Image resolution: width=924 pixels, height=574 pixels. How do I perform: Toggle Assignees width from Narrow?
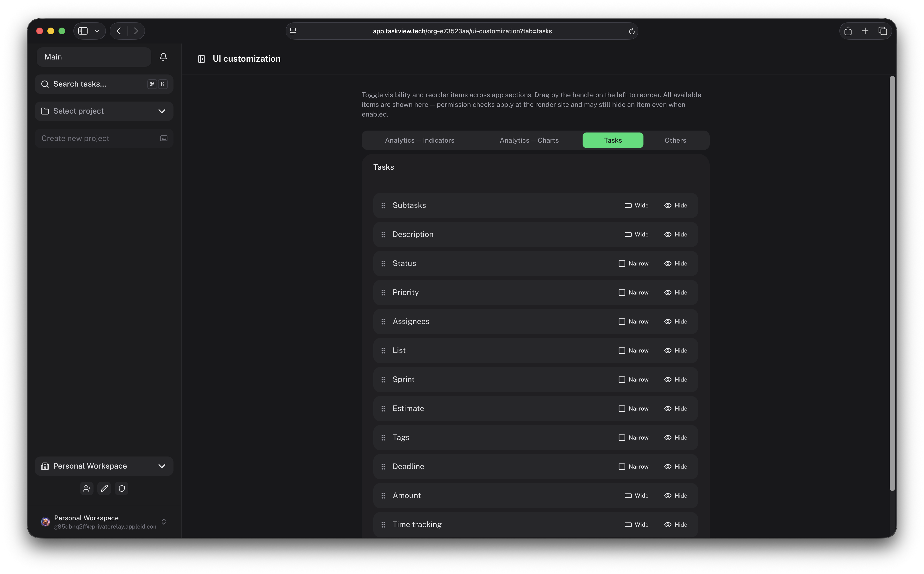click(x=634, y=322)
